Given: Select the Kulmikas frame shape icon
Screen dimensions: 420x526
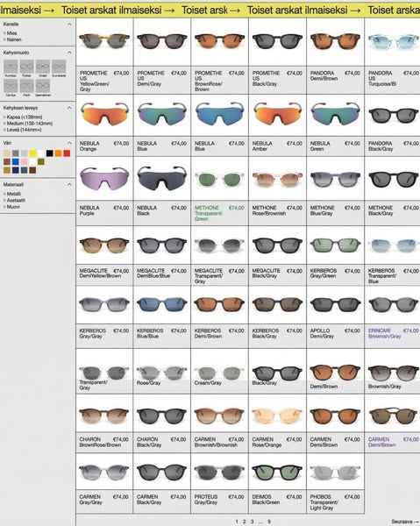Looking at the screenshot, I should 11,67.
